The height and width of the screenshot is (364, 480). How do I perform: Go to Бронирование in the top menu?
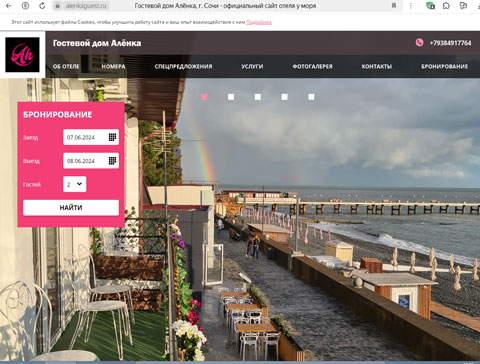point(445,66)
